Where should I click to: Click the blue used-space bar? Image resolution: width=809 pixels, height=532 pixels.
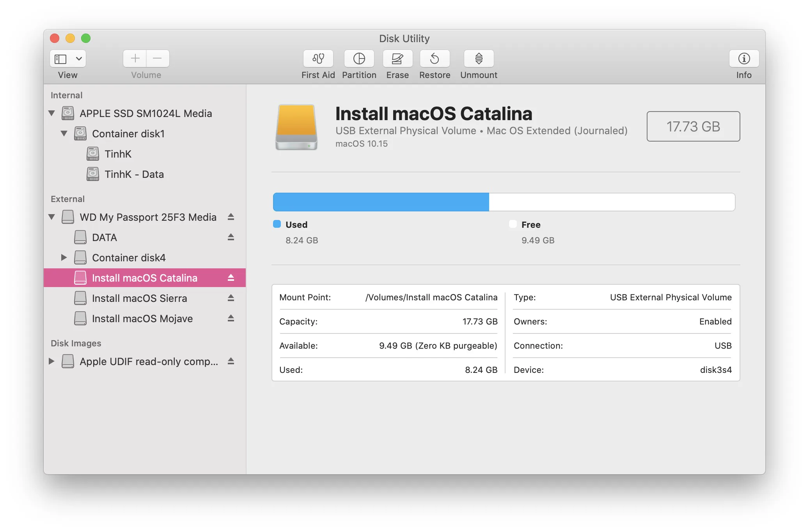point(381,202)
